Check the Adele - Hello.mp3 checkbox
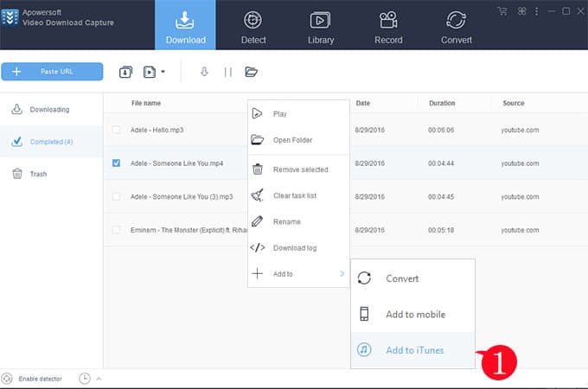The height and width of the screenshot is (389, 588). 117,130
